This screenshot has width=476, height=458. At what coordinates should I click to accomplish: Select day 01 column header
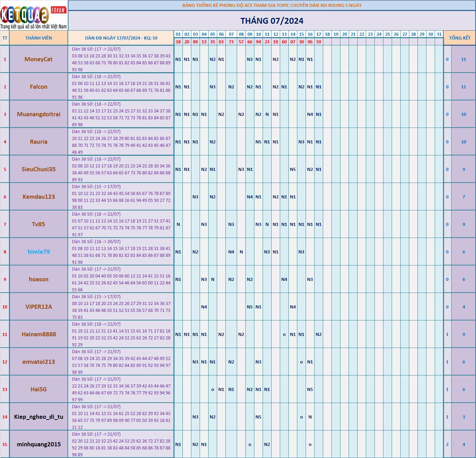pos(178,34)
